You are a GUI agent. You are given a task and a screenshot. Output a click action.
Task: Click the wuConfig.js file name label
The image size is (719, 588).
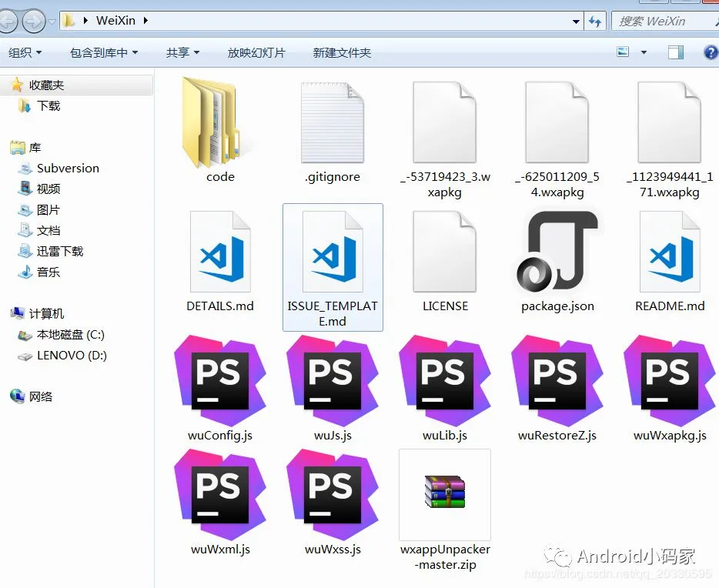point(220,436)
